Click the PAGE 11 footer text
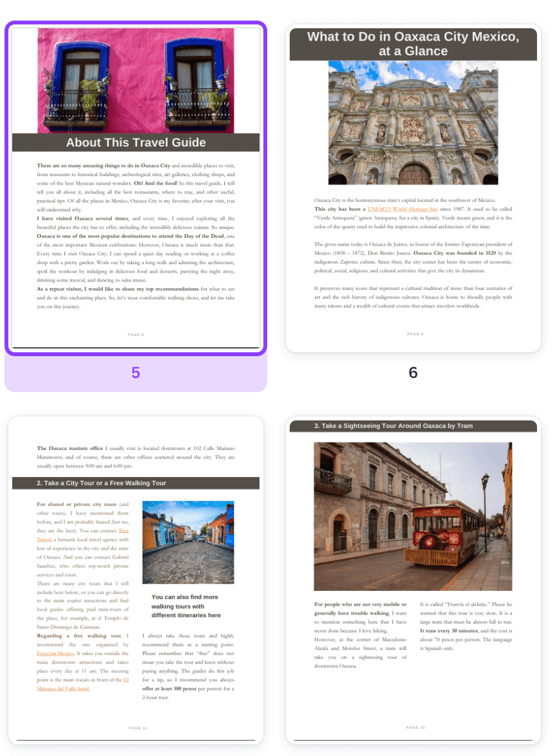The width and height of the screenshot is (555, 756). pos(138,728)
